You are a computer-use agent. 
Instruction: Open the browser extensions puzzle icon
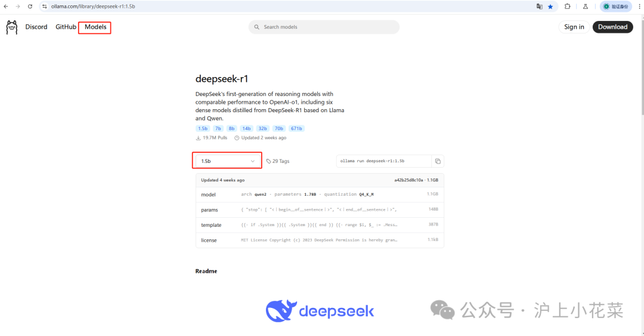pos(567,7)
